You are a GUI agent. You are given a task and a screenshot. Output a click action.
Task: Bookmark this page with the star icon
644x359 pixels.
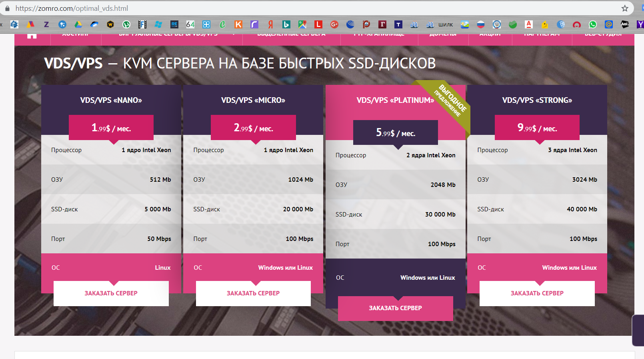[625, 8]
